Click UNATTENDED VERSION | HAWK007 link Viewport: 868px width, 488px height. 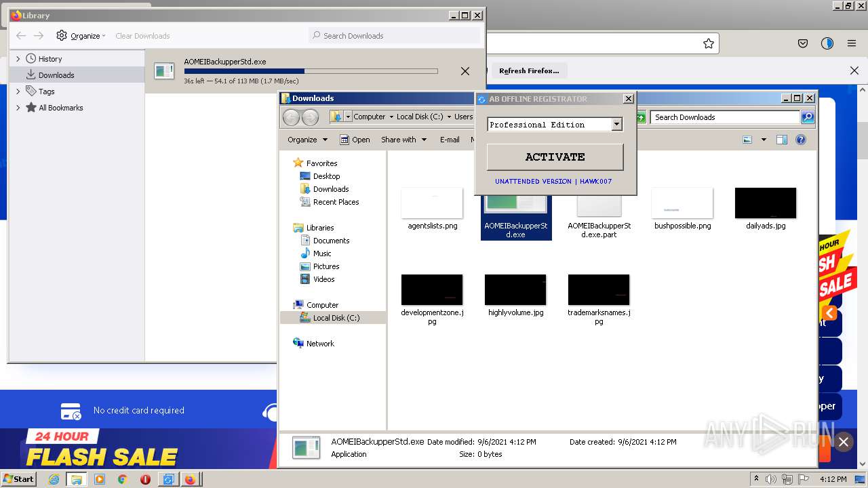pyautogui.click(x=553, y=182)
